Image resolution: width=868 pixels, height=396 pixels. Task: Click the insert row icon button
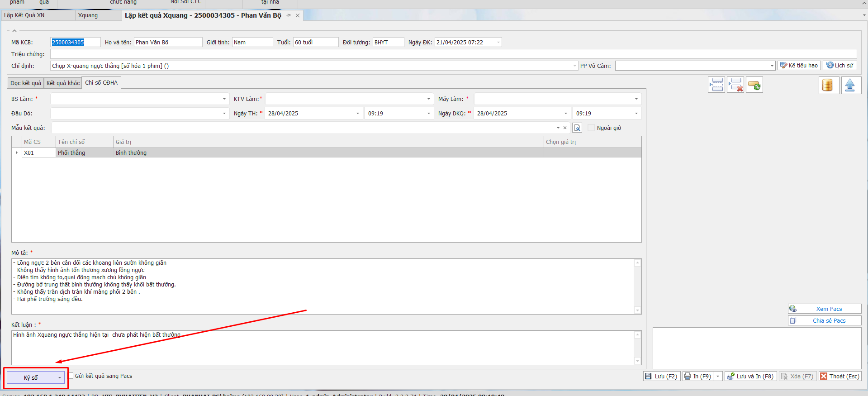716,85
